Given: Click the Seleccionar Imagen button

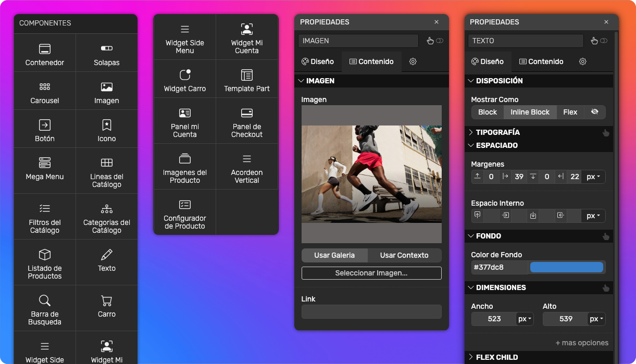Looking at the screenshot, I should (x=371, y=273).
